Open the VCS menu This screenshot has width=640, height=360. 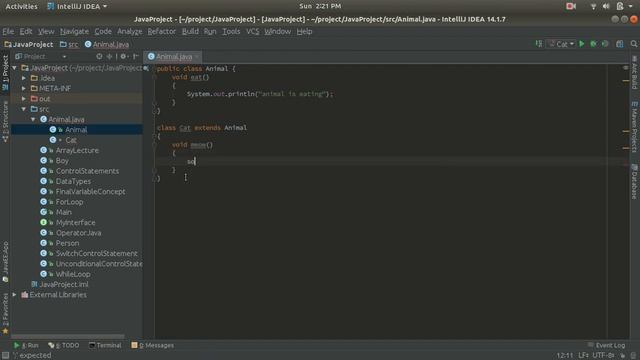253,31
